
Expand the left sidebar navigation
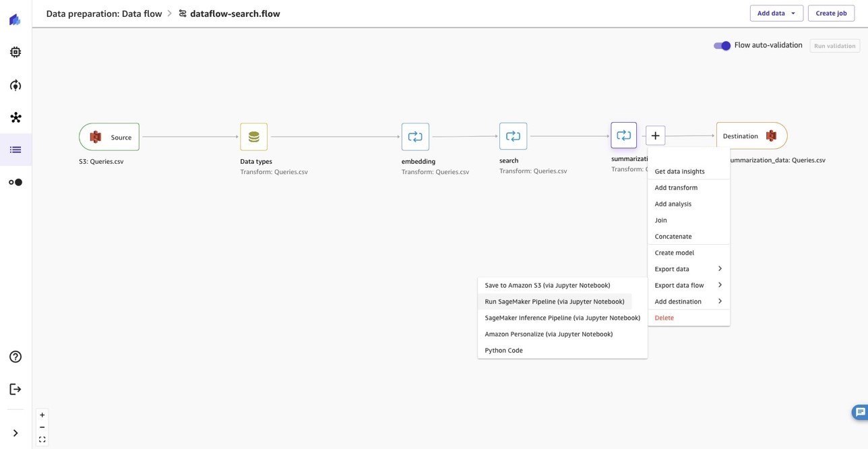click(15, 433)
